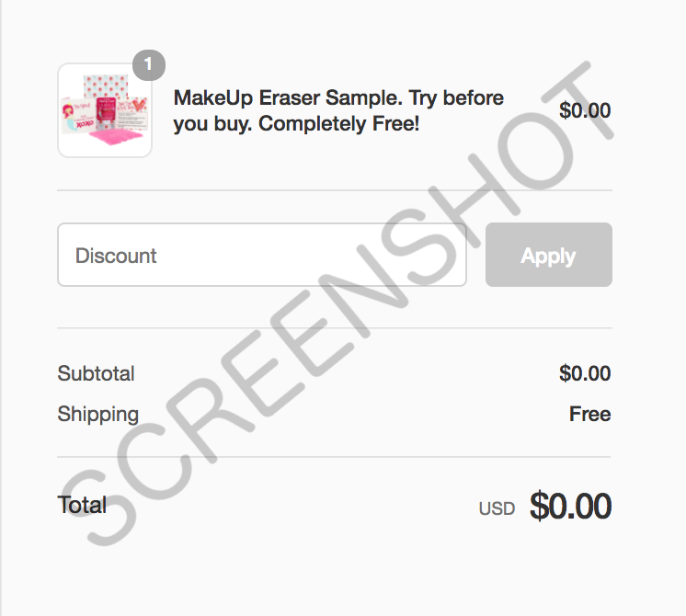The height and width of the screenshot is (616, 686).
Task: Click the Subtotal amount $0.00
Action: click(x=585, y=373)
